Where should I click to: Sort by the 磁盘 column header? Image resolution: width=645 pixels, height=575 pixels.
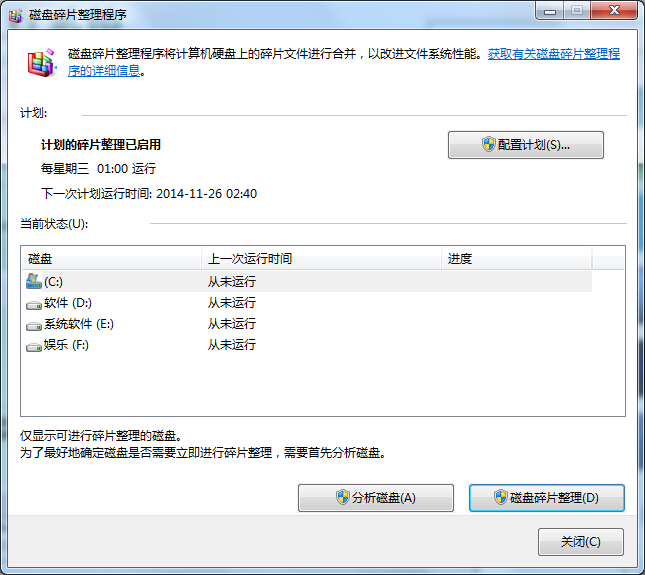[111, 258]
